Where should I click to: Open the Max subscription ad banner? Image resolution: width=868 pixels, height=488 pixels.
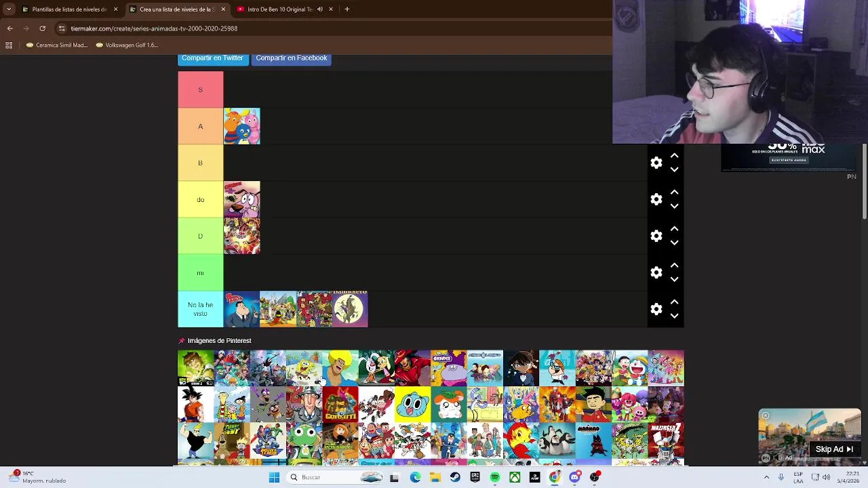[789, 157]
